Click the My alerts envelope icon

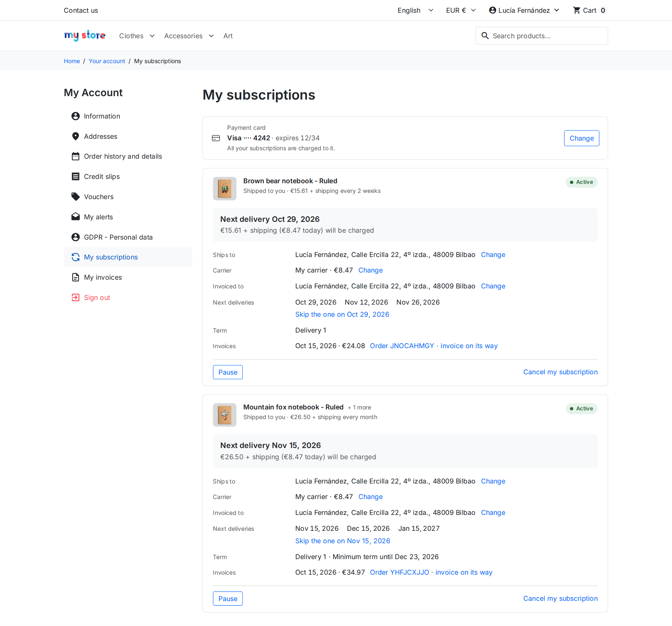pos(75,217)
